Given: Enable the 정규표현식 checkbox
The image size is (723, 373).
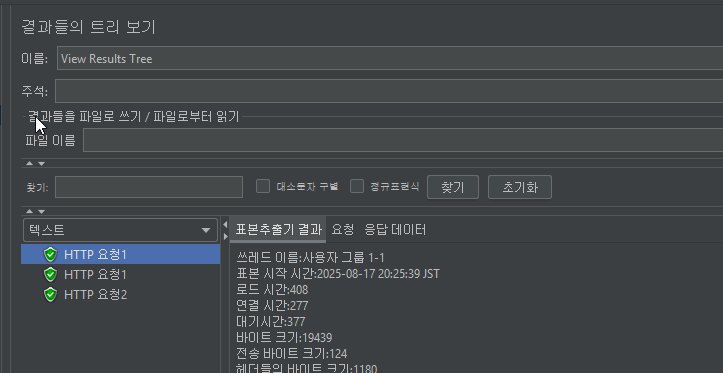Looking at the screenshot, I should click(x=357, y=187).
